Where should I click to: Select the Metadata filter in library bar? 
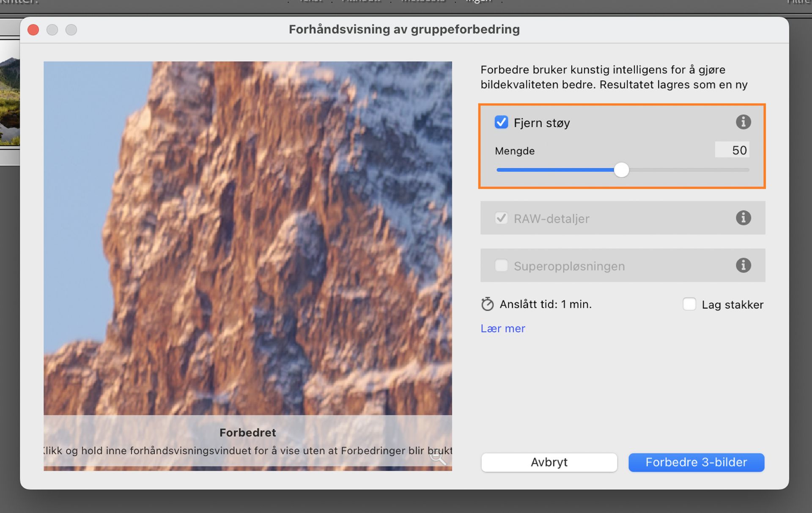point(422,2)
